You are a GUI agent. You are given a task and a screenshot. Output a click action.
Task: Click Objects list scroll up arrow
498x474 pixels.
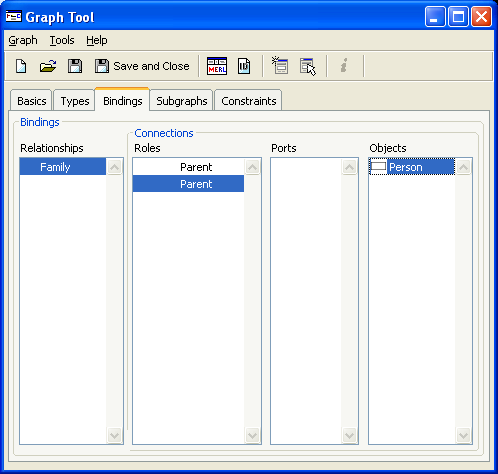(x=463, y=167)
